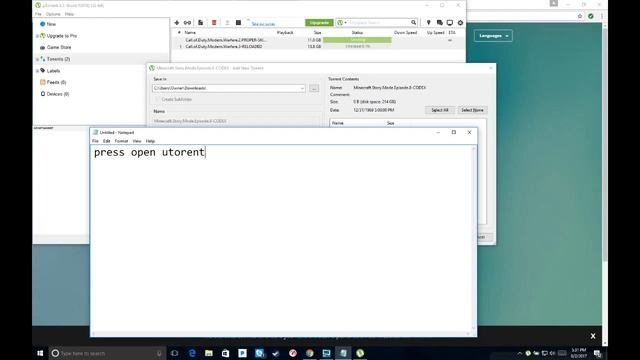640x360 pixels.
Task: Click the red Remove torrent trash icon
Action: click(x=214, y=23)
